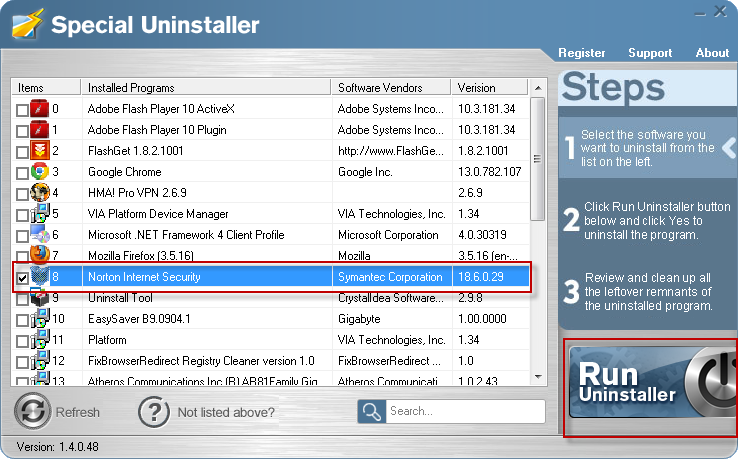Click the list scrollbar down arrow
The height and width of the screenshot is (459, 738).
pos(538,377)
